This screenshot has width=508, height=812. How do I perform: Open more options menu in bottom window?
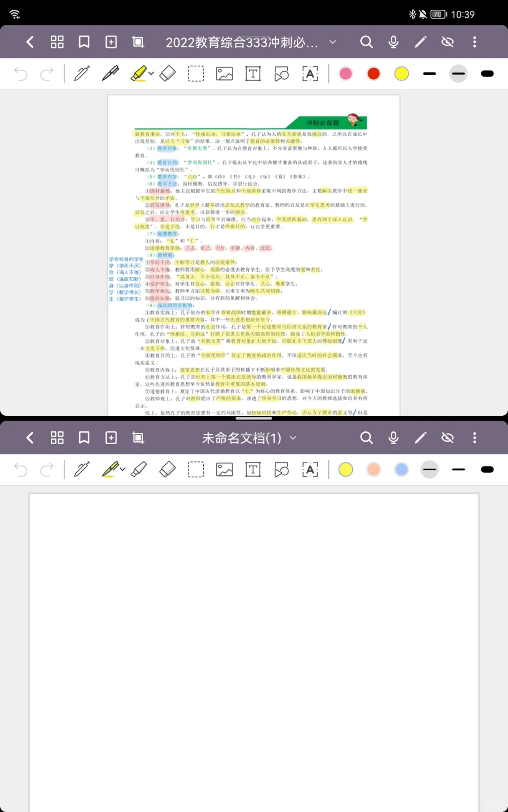tap(475, 438)
